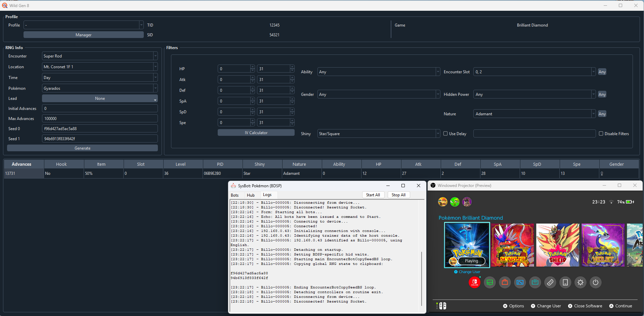Screen dimensions: 644x316
Task: Open the Profile dropdown
Action: coord(84,25)
